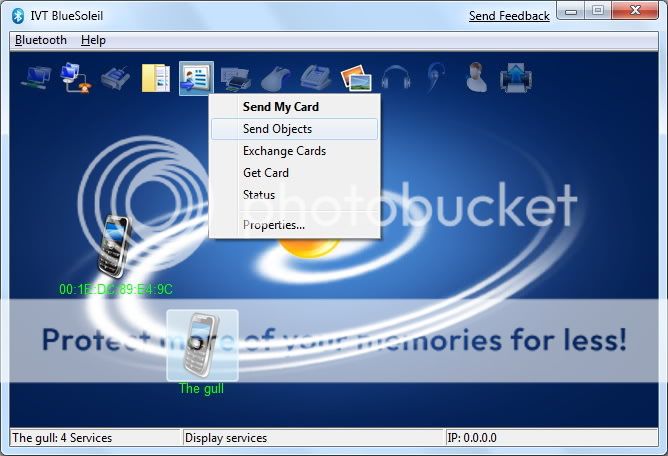Click the orange sun local device ball

pos(308,248)
